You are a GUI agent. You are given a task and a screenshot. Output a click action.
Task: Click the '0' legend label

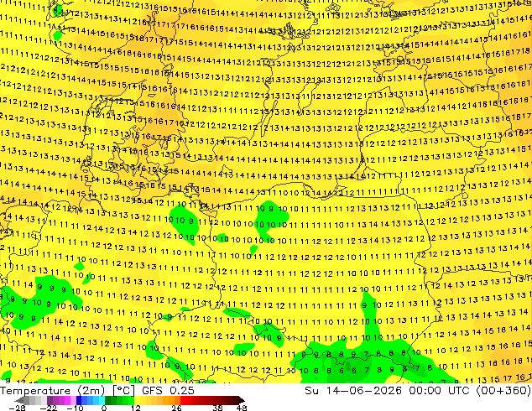104,408
